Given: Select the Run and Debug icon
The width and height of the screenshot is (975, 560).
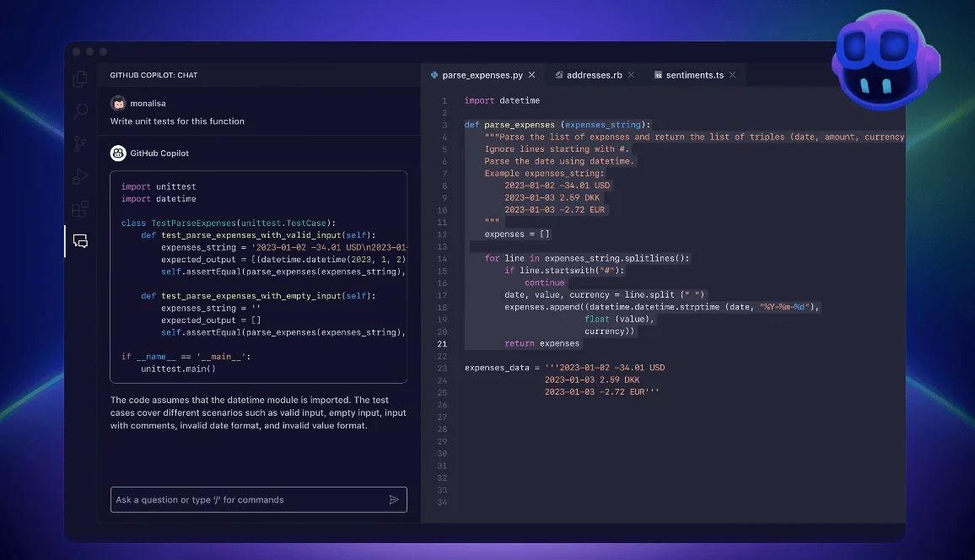Looking at the screenshot, I should pyautogui.click(x=80, y=175).
